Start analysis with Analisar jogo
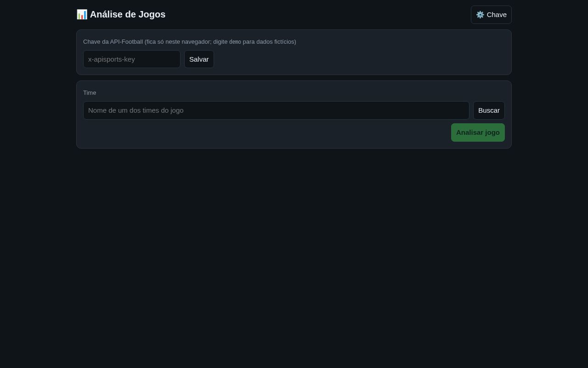This screenshot has height=368, width=588. [x=478, y=132]
